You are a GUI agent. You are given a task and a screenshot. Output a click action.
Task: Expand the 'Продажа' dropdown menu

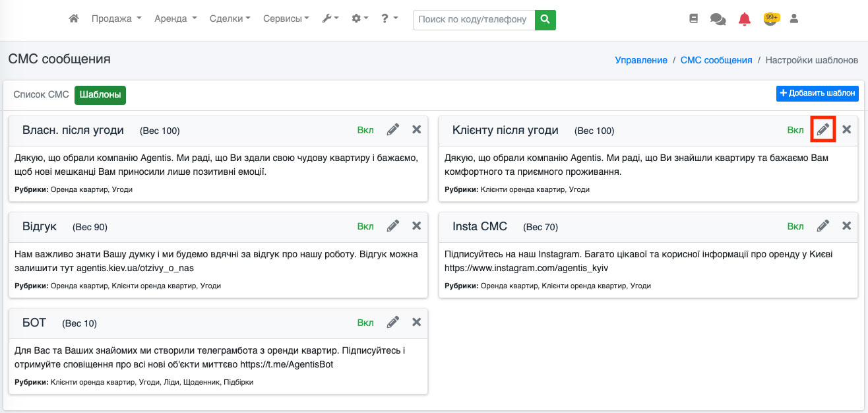116,19
